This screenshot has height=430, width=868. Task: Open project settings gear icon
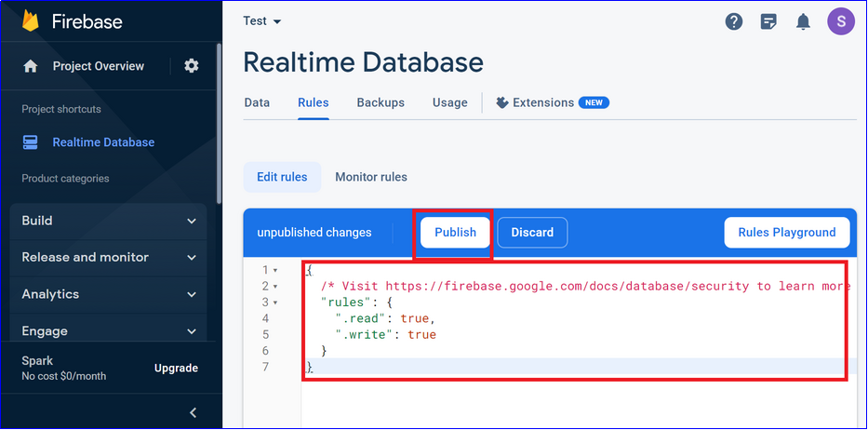(192, 66)
